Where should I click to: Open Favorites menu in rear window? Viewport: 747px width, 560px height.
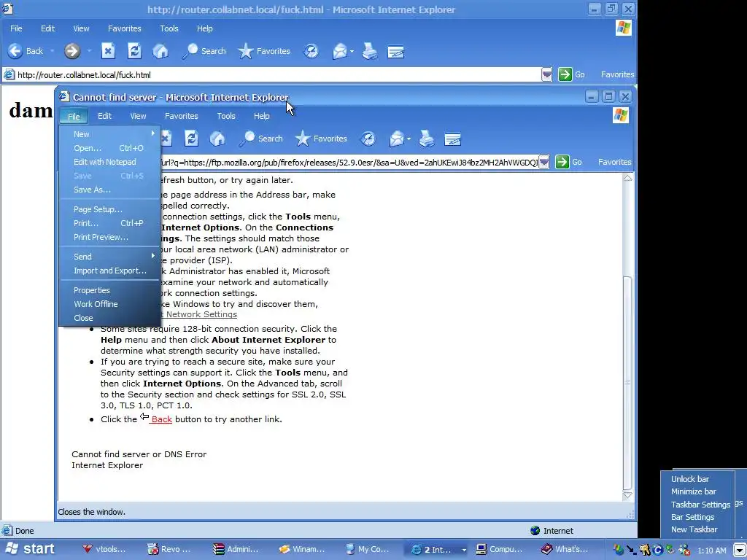[x=124, y=28]
